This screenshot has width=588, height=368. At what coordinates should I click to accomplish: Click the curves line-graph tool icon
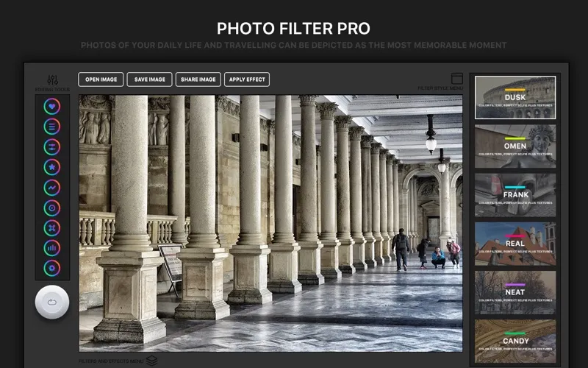52,188
